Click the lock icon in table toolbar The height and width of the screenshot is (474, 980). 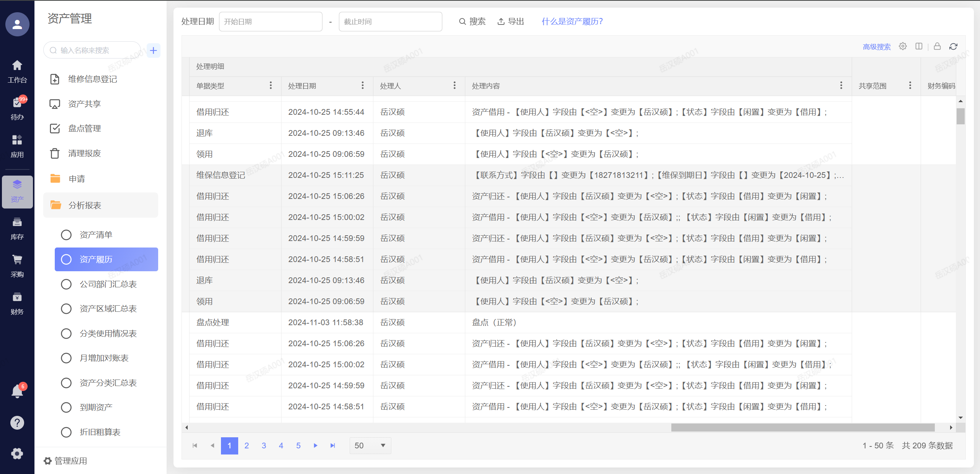937,46
